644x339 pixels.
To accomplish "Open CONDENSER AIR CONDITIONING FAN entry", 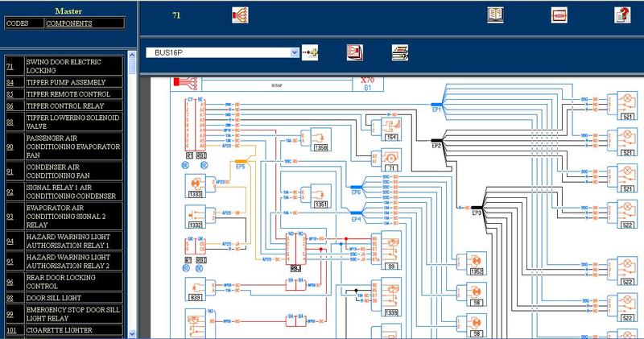I will coord(73,172).
